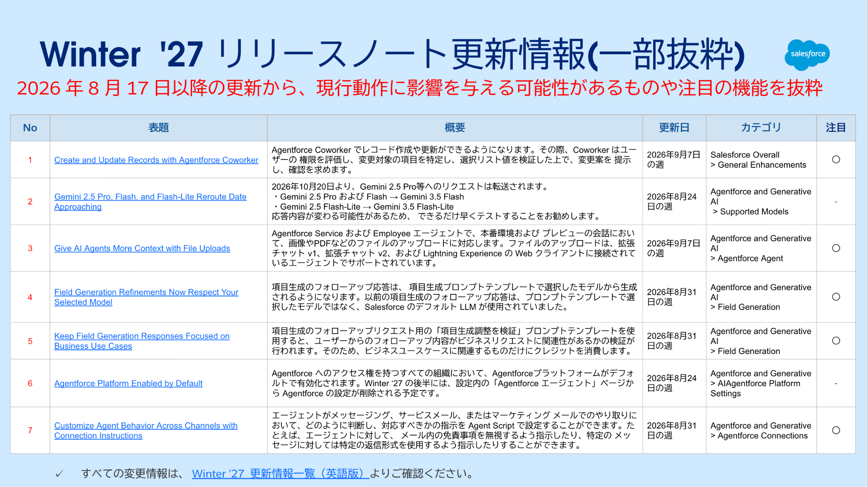Screen dimensions: 868x487
Task: Open Create and Update Records with Agentforce Coworker link
Action: click(x=156, y=160)
